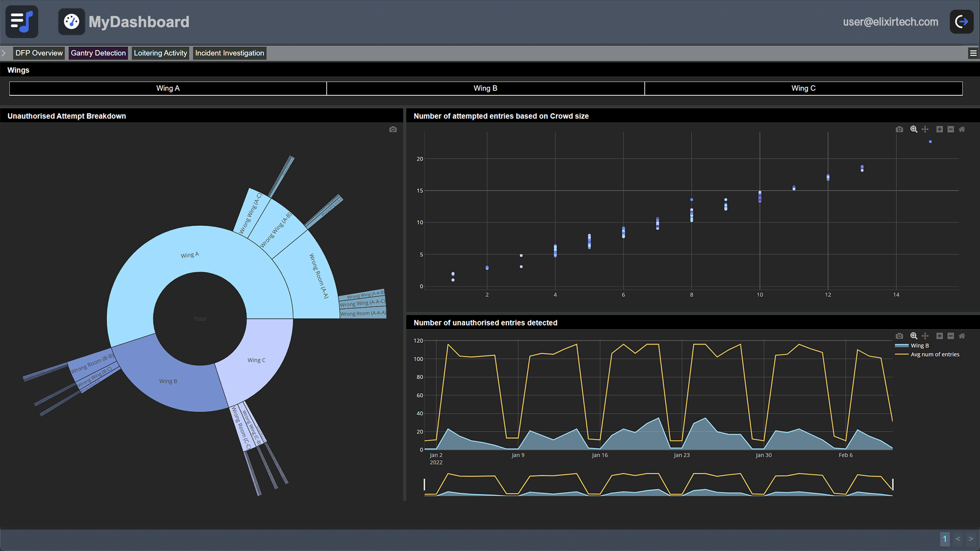Click the range slider left handle

click(x=424, y=484)
